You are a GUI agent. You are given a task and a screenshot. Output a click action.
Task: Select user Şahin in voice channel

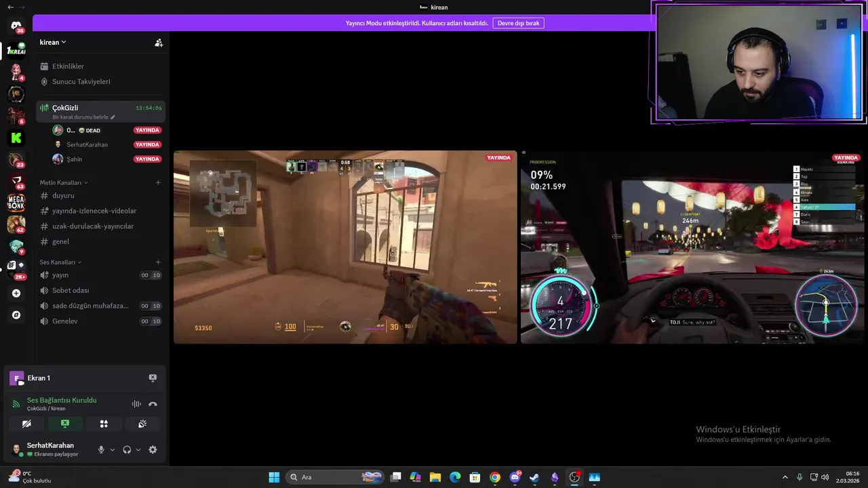click(106, 159)
